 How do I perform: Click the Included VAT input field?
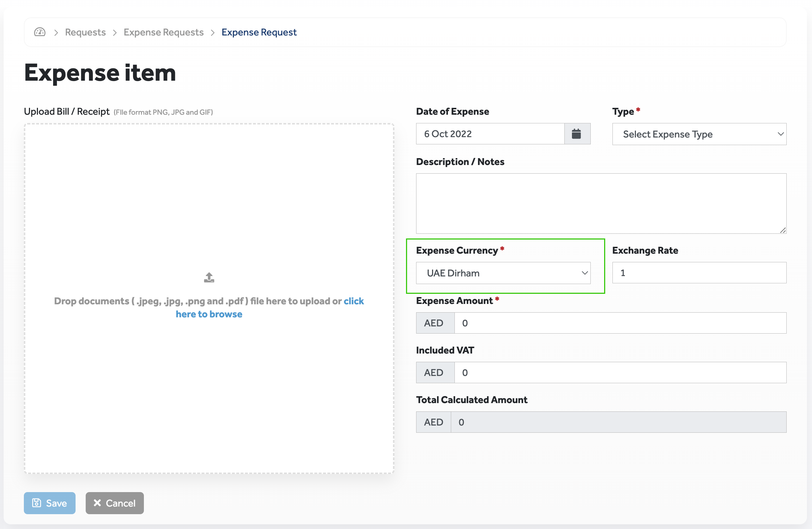[x=620, y=373]
